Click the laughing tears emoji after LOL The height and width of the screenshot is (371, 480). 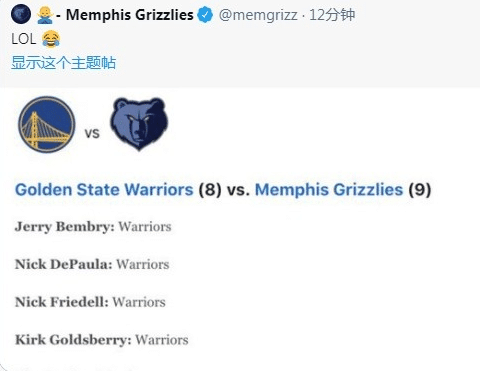click(51, 39)
